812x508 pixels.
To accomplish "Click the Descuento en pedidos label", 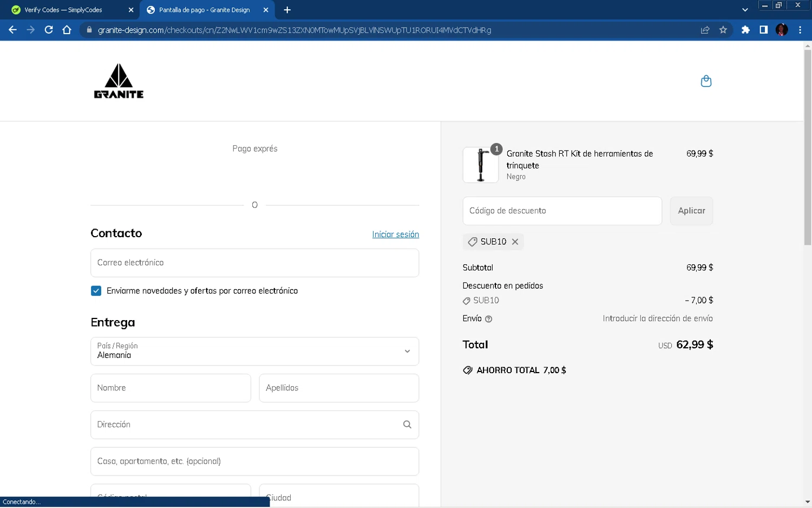I will [503, 286].
